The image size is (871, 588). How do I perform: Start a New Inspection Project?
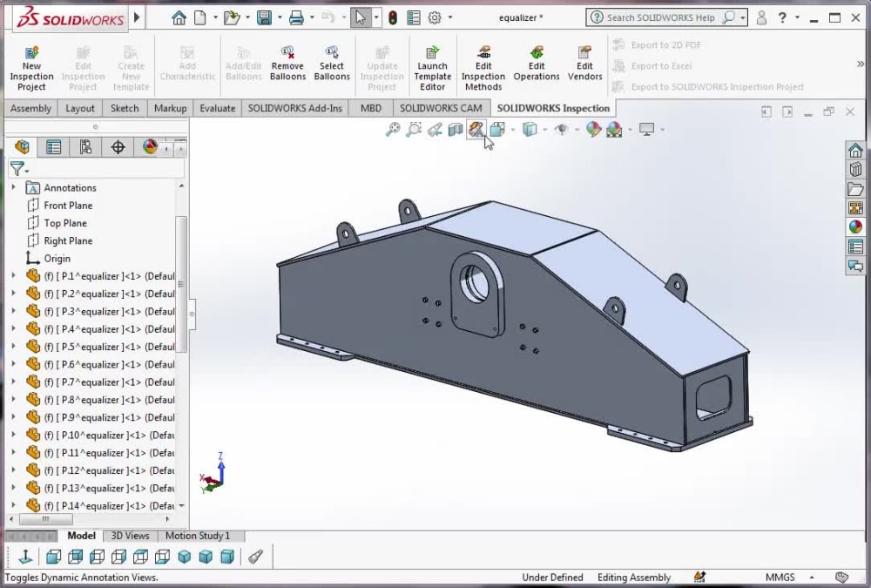click(x=31, y=69)
